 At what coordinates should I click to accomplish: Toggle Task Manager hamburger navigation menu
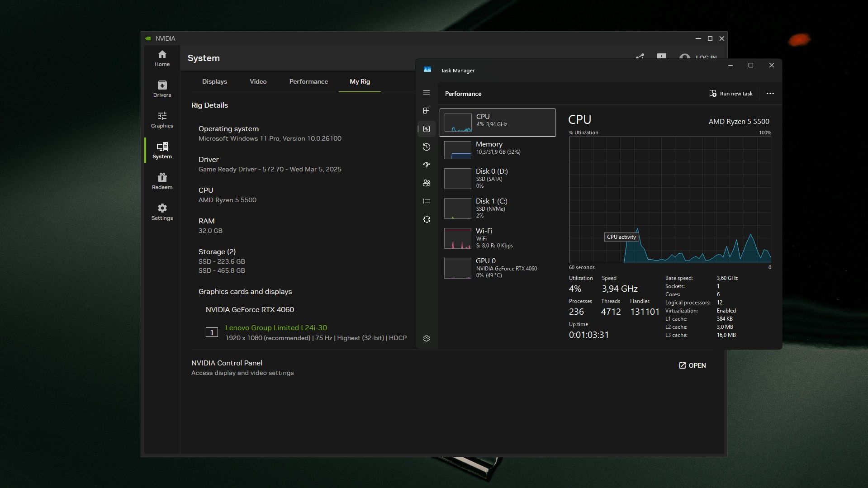pyautogui.click(x=426, y=93)
